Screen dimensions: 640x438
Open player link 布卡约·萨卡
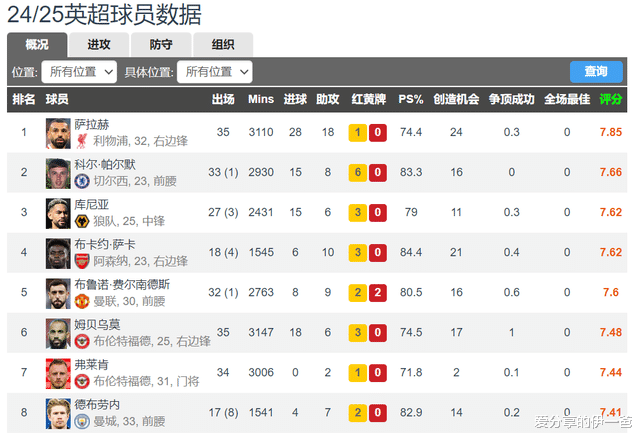coord(105,245)
